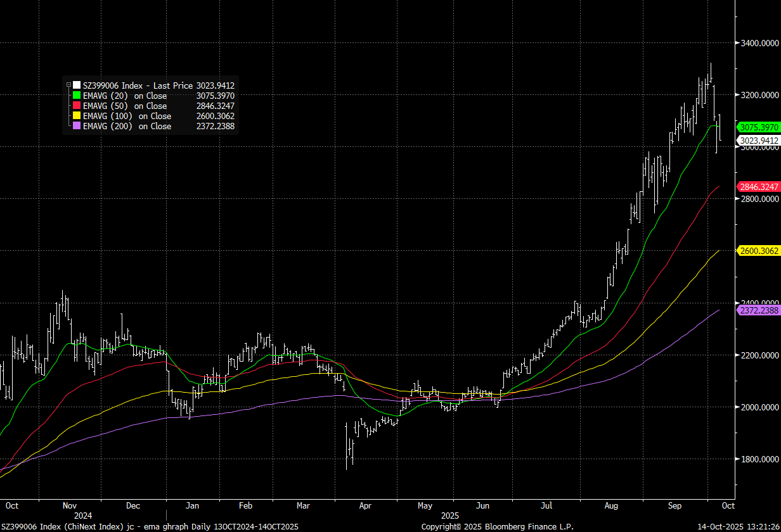Screen dimensions: 781x532
Task: Select the EMAVG (20) on Close legend entry
Action: click(125, 96)
